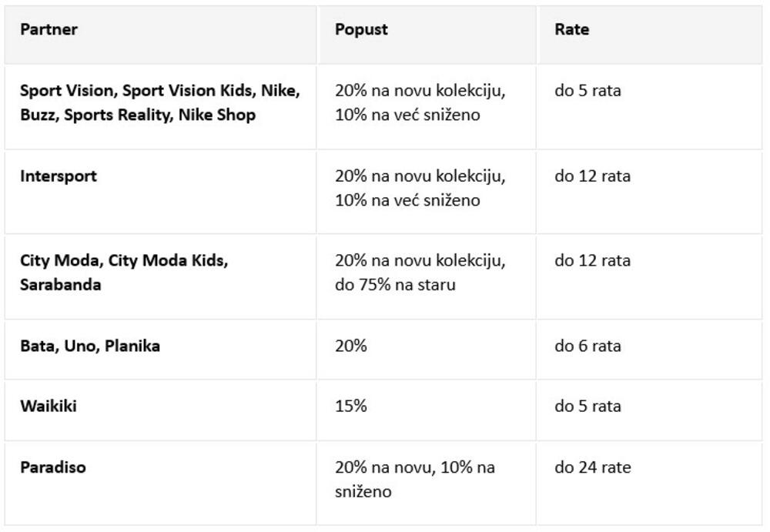Click the Partner column header
The image size is (770, 532).
point(49,30)
